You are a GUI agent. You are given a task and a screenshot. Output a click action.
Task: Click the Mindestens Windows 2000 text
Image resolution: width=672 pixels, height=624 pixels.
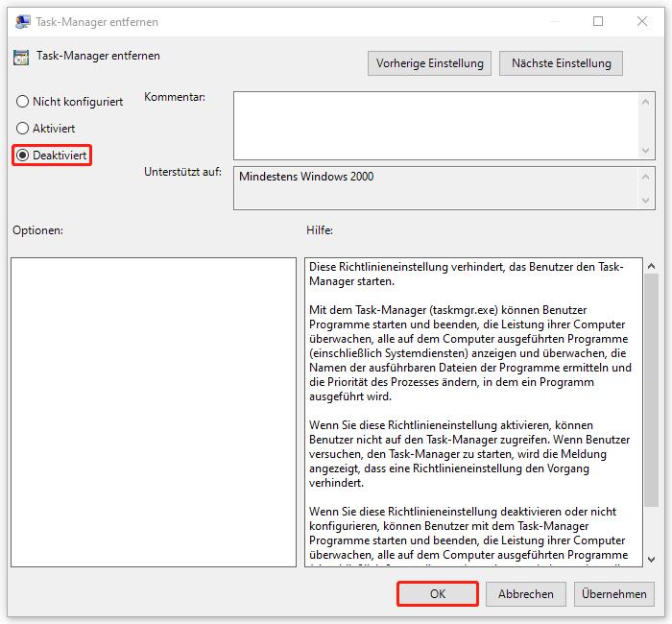306,177
